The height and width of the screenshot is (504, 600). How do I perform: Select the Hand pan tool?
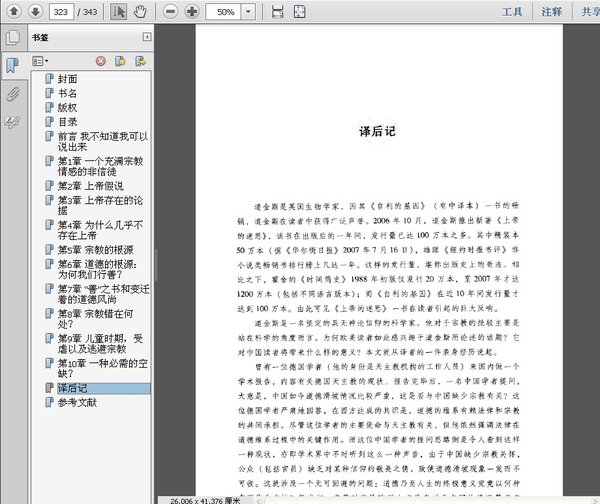tap(140, 11)
